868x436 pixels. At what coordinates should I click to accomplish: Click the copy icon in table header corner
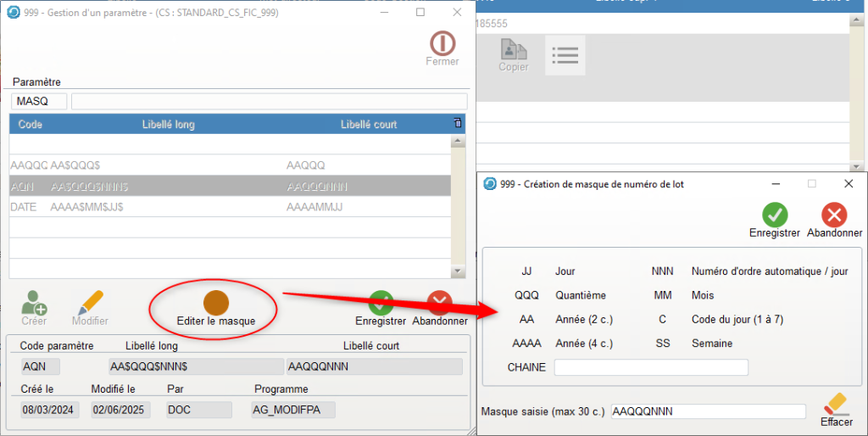click(x=458, y=123)
